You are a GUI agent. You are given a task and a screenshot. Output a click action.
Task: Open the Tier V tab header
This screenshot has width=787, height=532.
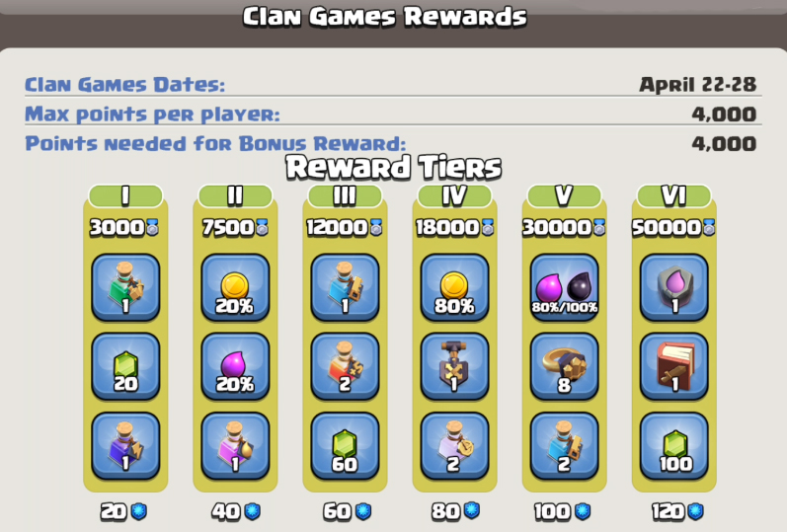point(564,195)
